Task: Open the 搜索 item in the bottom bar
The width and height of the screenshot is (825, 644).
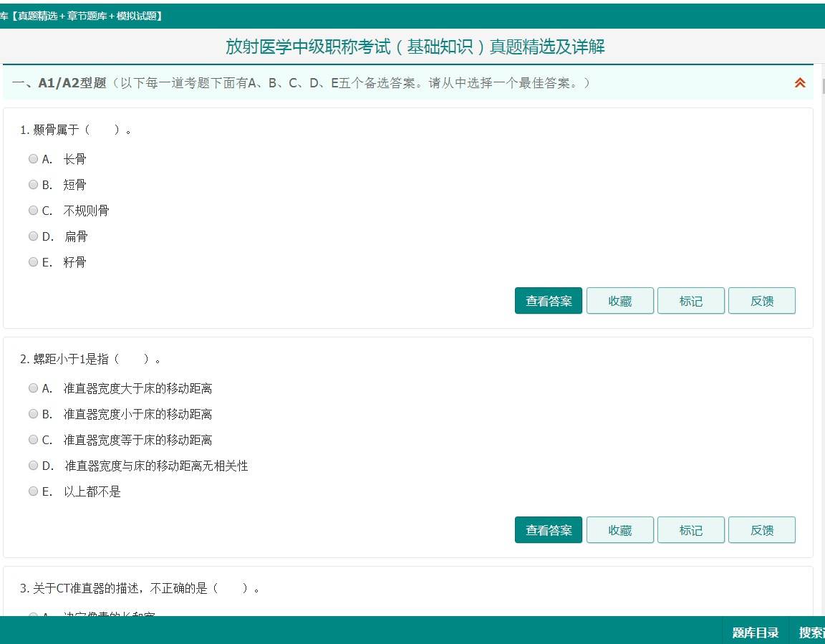Action: [811, 632]
